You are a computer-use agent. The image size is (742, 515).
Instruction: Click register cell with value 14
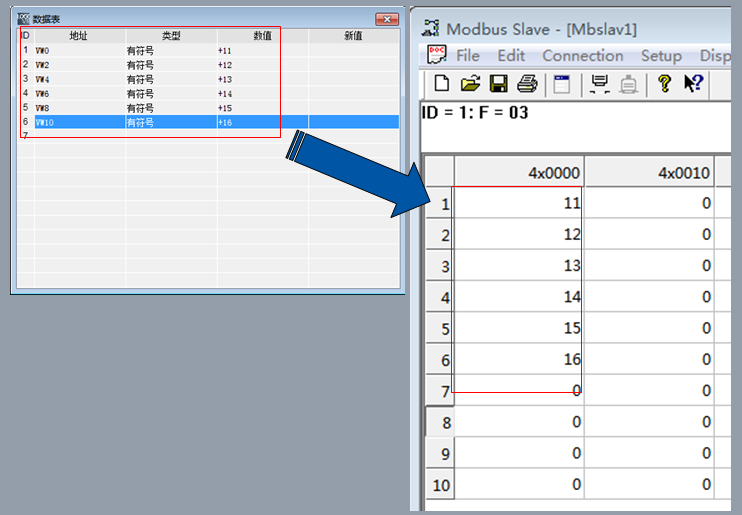click(x=519, y=297)
